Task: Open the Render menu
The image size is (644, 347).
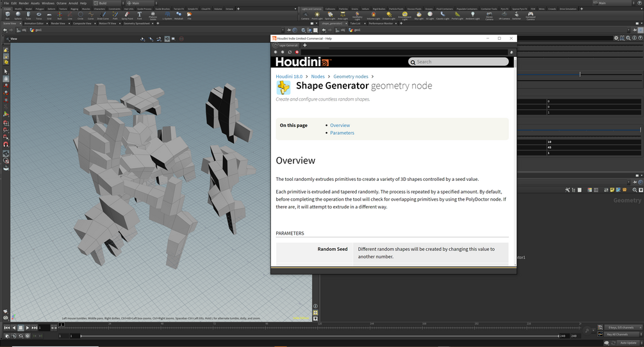Action: pos(24,3)
